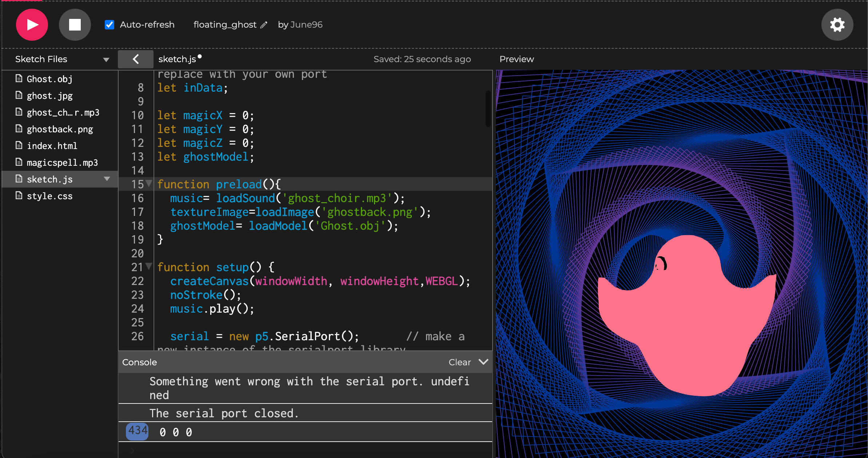Open the ghost.jpg file

[49, 96]
